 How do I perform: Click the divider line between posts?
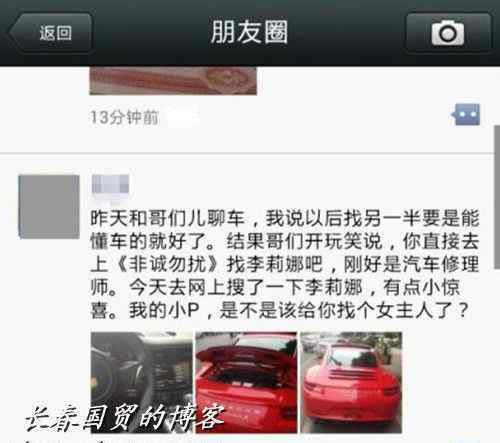247,153
